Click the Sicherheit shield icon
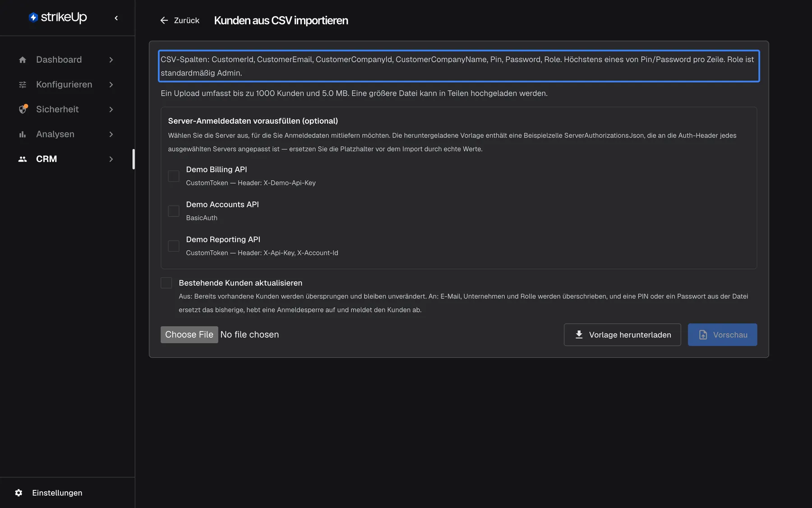Screen dimensions: 812x508 (23, 109)
